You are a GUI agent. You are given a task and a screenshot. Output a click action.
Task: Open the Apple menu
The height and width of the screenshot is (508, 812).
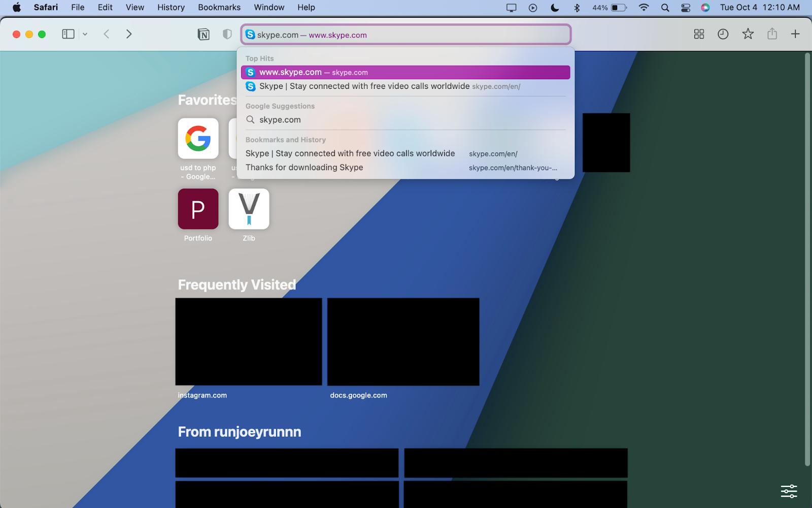(17, 7)
